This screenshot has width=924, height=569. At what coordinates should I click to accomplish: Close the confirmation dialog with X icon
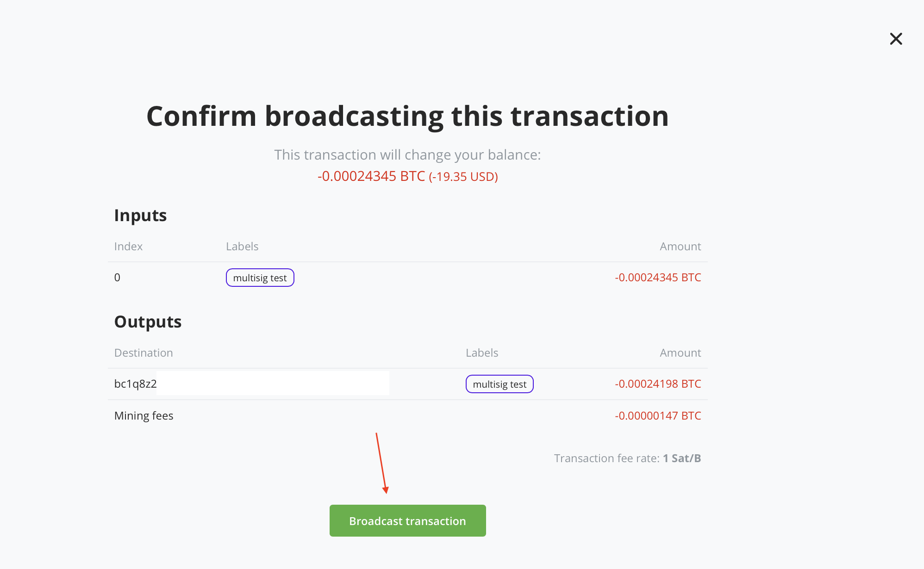896,39
